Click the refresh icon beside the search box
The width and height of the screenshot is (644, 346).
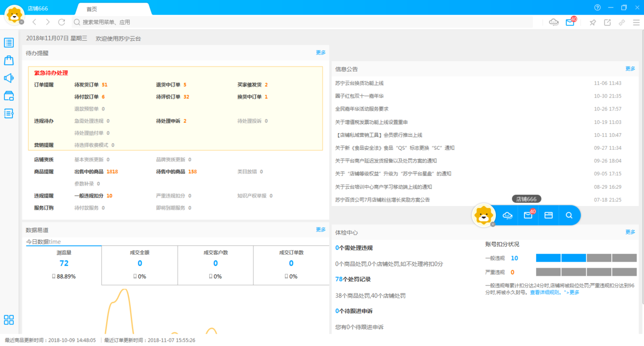62,22
